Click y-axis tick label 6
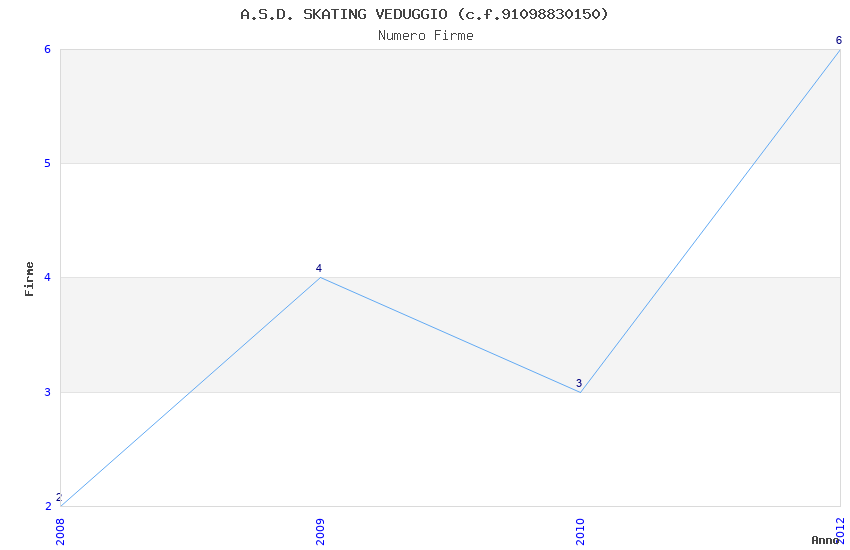Viewport: 850px width, 550px height. click(47, 49)
